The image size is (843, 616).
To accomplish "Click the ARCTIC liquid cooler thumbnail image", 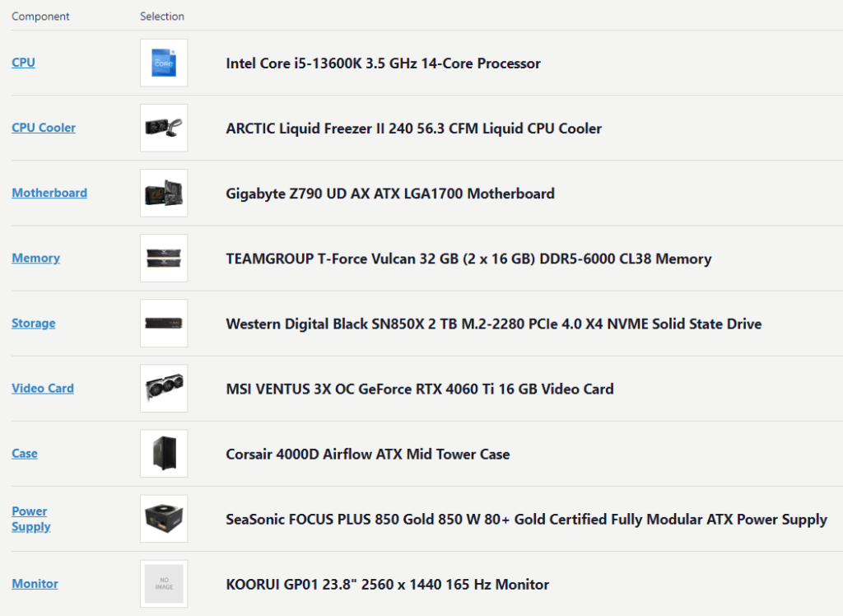I will tap(164, 128).
